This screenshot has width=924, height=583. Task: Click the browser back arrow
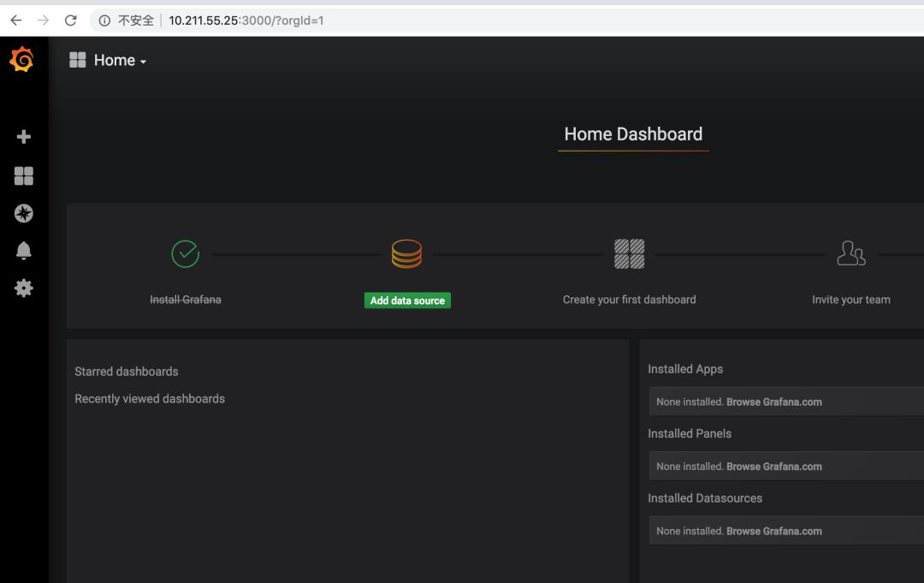click(x=16, y=21)
